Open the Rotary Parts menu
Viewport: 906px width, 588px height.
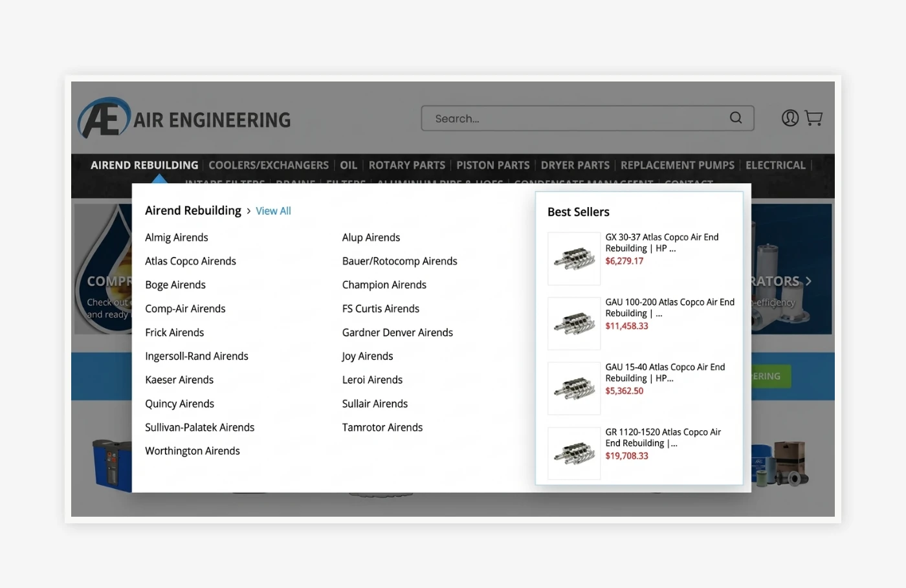click(x=407, y=165)
